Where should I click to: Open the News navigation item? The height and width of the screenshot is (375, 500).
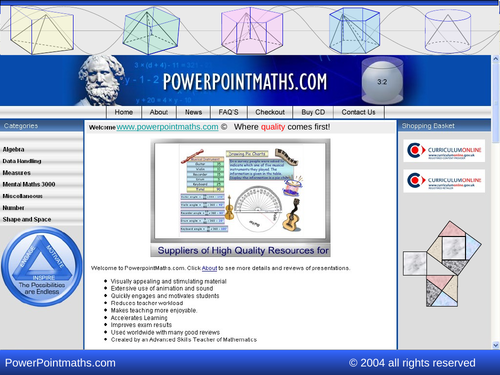pyautogui.click(x=193, y=112)
